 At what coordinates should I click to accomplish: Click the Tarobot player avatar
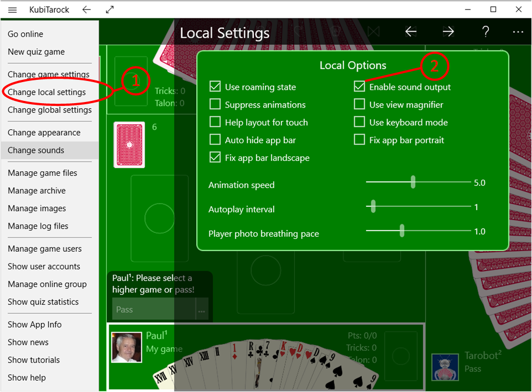coord(445,366)
